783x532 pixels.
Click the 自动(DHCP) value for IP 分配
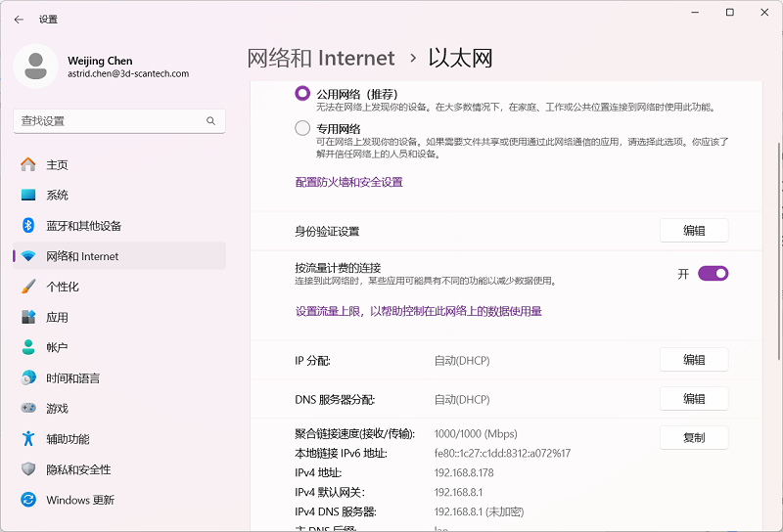coord(462,360)
